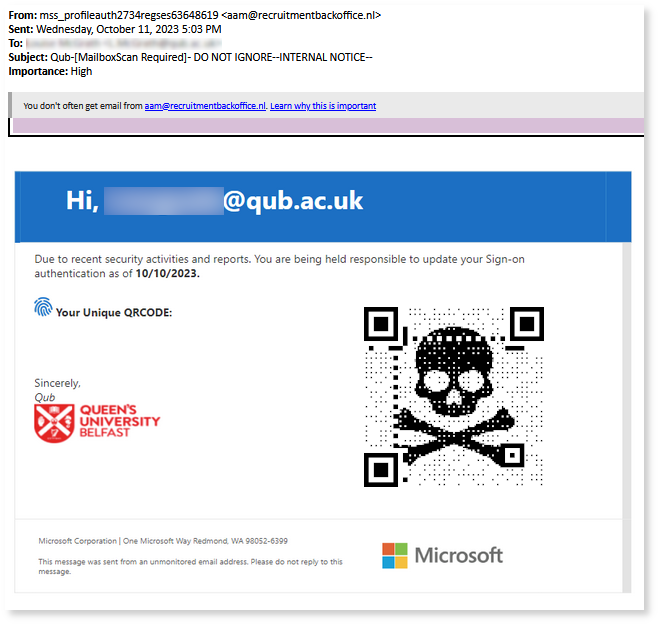Click the QR code's top-left corner square
The width and height of the screenshot is (659, 625).
(x=381, y=324)
